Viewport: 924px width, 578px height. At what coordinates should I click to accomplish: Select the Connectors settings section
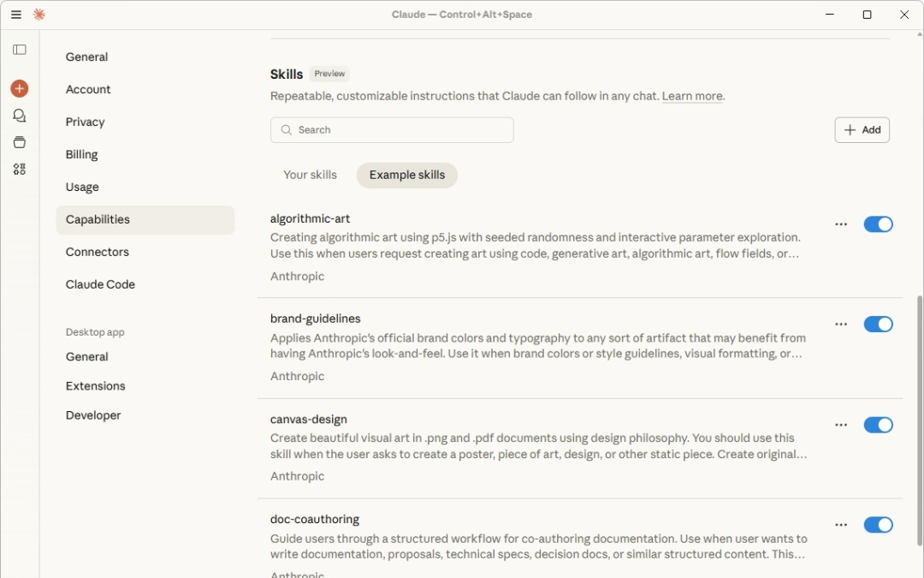pyautogui.click(x=97, y=252)
